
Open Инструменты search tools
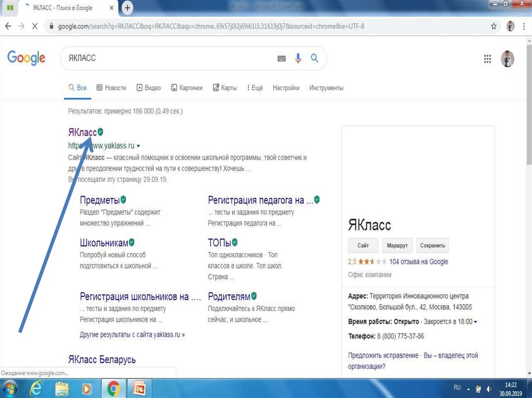pos(326,88)
